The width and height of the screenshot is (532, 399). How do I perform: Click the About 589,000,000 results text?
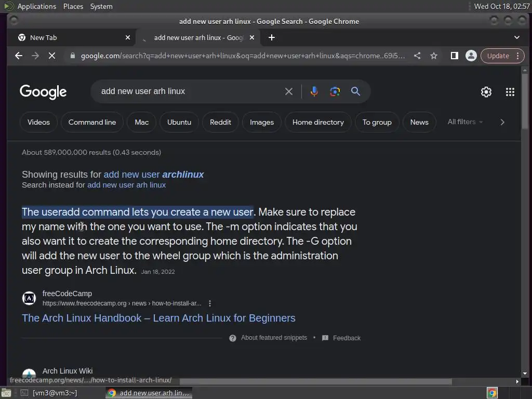pyautogui.click(x=91, y=152)
